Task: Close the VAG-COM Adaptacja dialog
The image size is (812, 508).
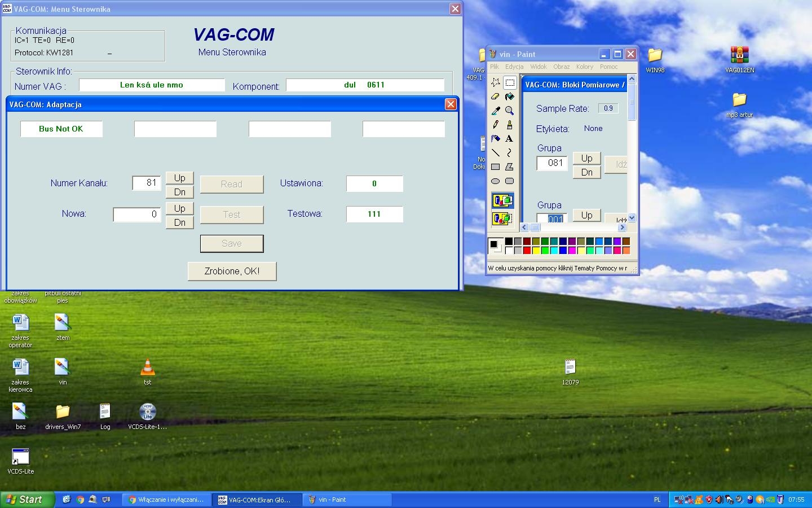Action: pos(451,104)
